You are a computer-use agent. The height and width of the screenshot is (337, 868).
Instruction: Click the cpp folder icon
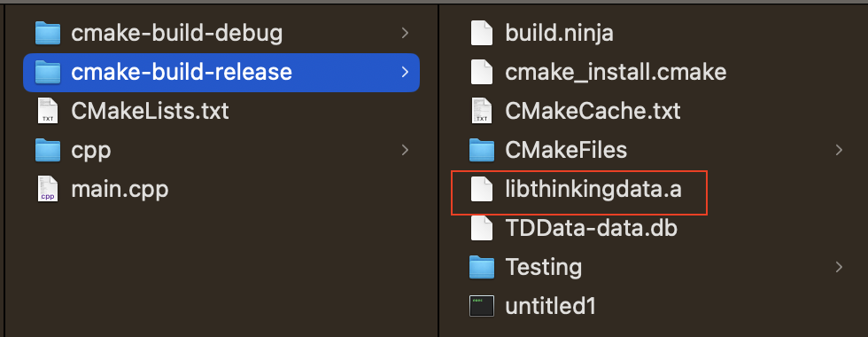click(x=47, y=150)
